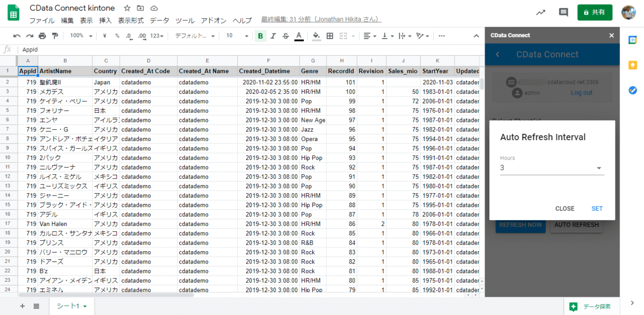644x315 pixels.
Task: Select the ArtistName header cell
Action: (65, 71)
